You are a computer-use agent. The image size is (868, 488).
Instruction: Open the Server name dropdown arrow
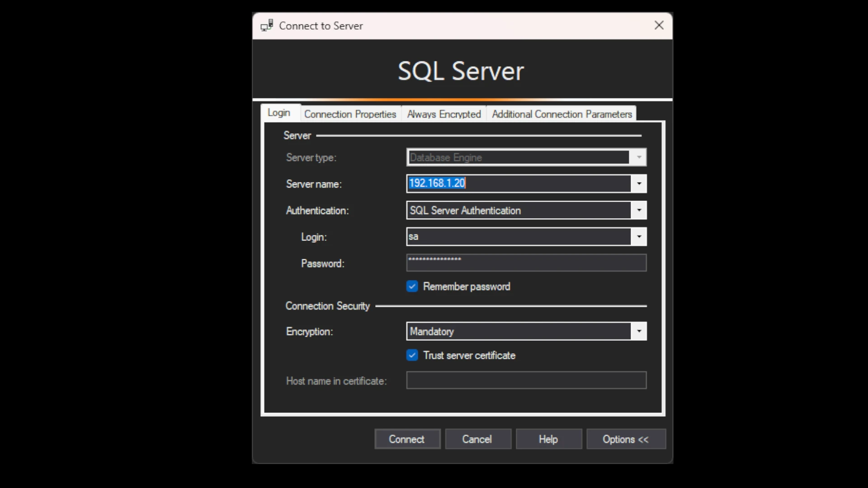(x=639, y=183)
